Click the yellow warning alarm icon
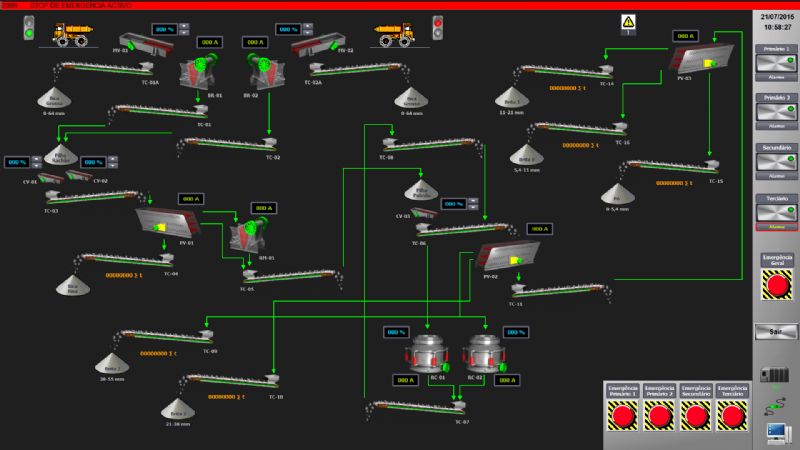The image size is (800, 450). [x=628, y=20]
